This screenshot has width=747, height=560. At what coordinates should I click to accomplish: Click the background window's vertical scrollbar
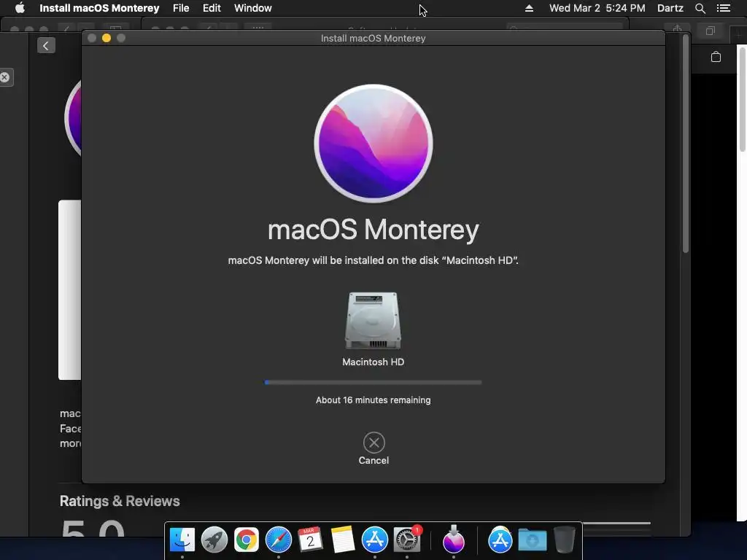(x=686, y=143)
